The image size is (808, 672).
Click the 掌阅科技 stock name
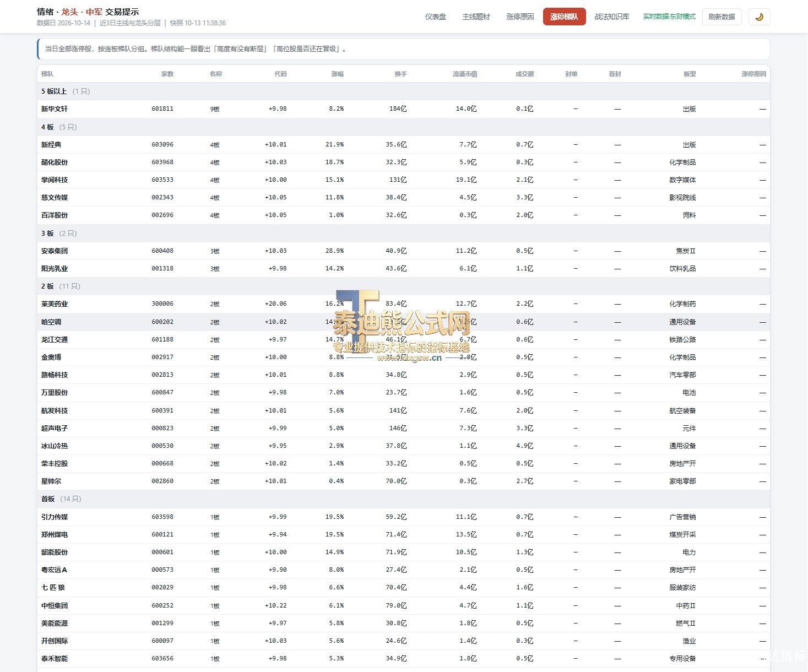55,180
